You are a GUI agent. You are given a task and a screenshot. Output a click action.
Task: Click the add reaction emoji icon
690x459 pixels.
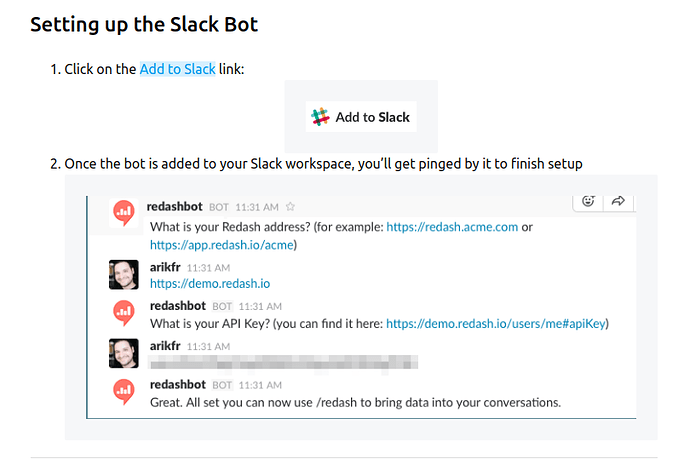[x=588, y=202]
